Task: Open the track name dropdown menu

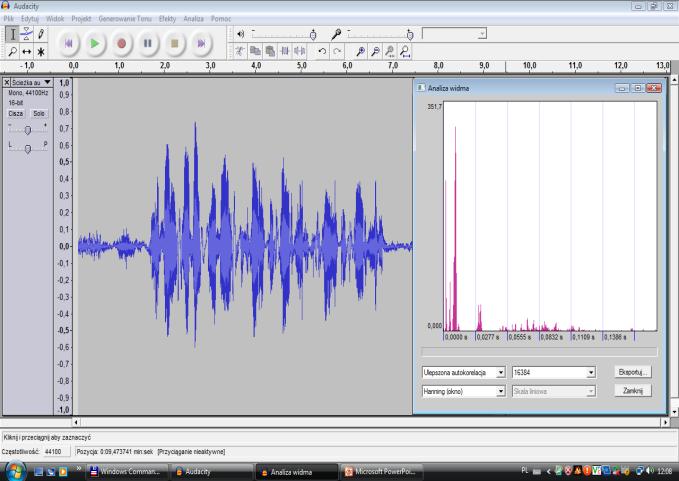Action: pyautogui.click(x=31, y=82)
